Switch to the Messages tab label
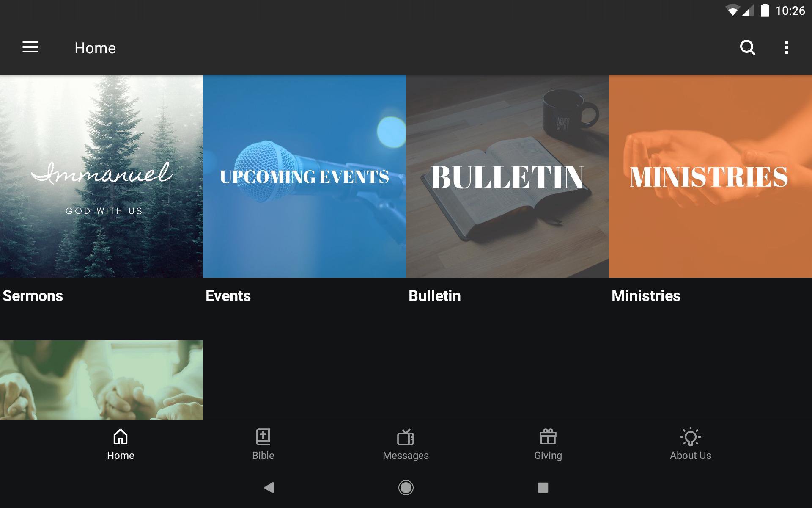Image resolution: width=812 pixels, height=508 pixels. coord(406,456)
